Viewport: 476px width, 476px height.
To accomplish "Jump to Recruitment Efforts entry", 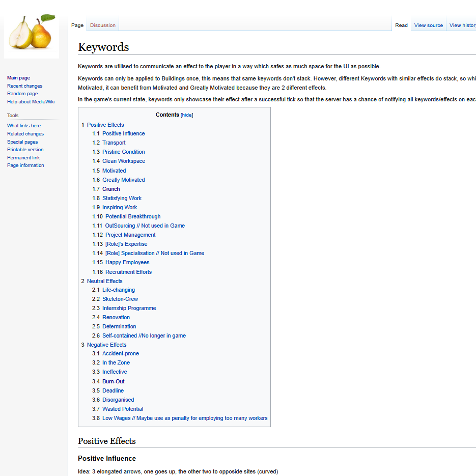I will coord(128,272).
